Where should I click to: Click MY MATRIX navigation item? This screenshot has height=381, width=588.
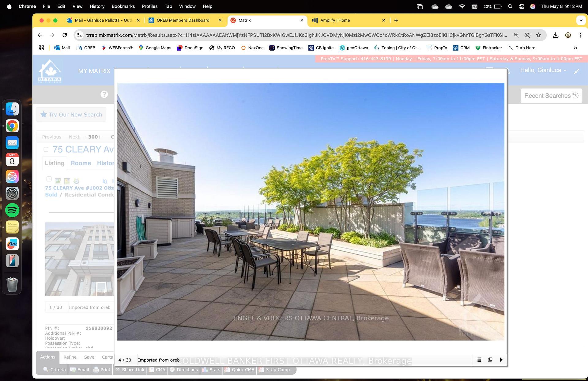(94, 71)
